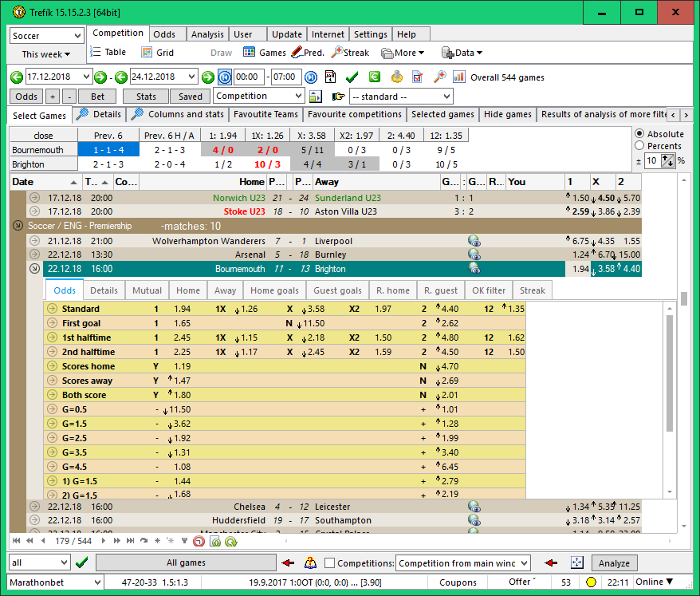Click the green checkmark toolbar icon
Viewport: 700px width, 596px height.
(352, 77)
